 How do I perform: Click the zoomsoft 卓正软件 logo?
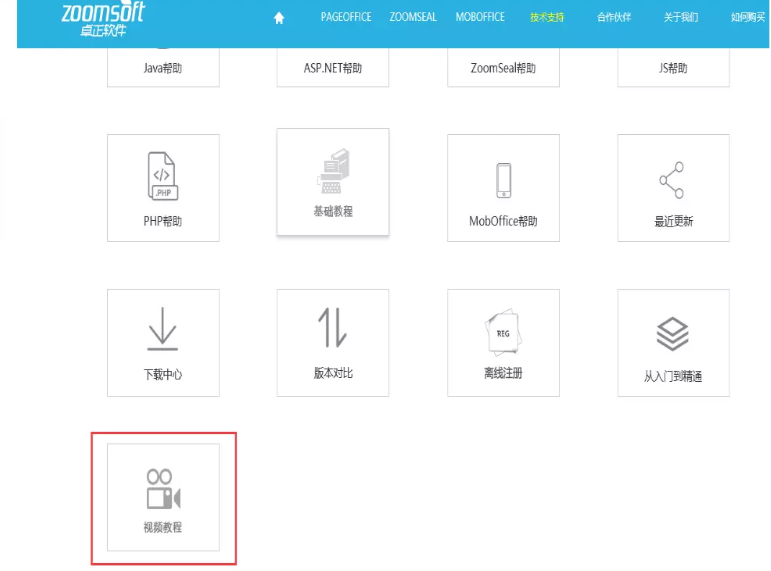(x=103, y=19)
